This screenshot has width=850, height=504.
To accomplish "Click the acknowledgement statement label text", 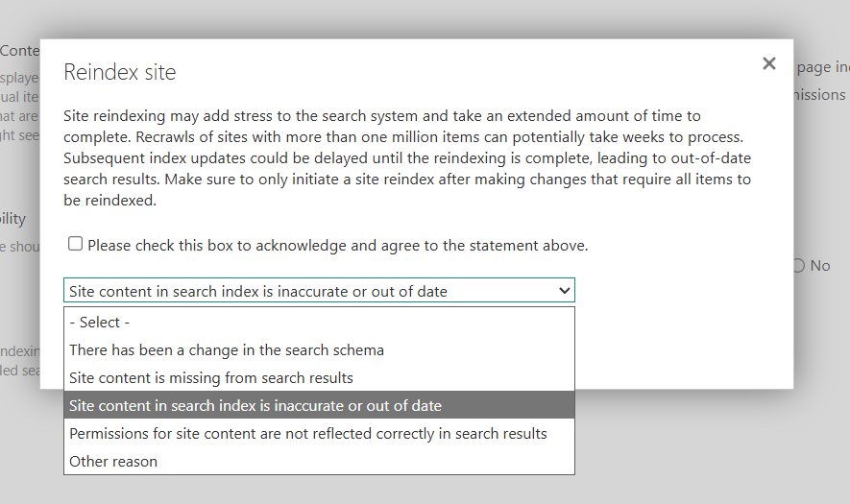I will 337,246.
